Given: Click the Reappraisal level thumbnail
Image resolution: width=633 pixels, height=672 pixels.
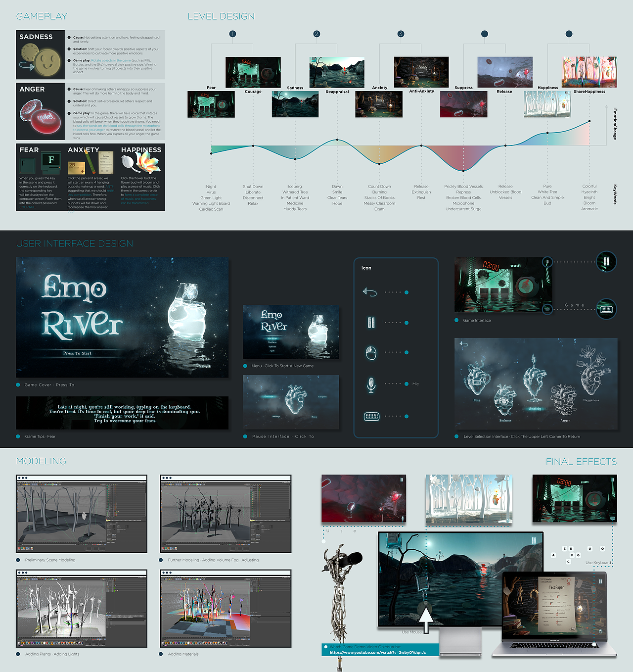Looking at the screenshot, I should [337, 72].
